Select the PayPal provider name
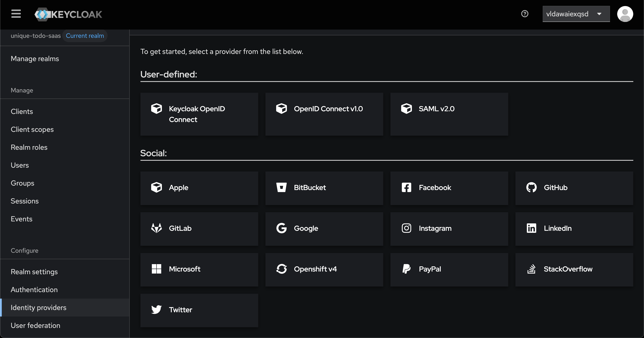644x338 pixels. click(x=430, y=269)
